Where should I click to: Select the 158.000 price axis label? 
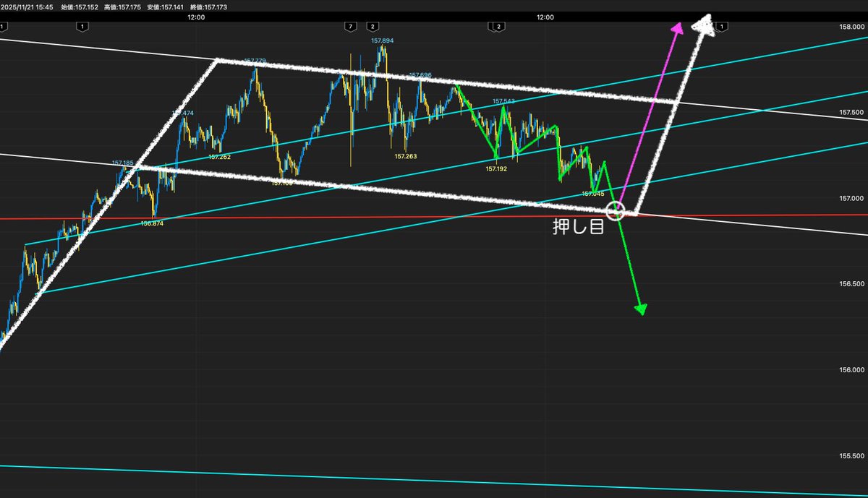(x=851, y=27)
